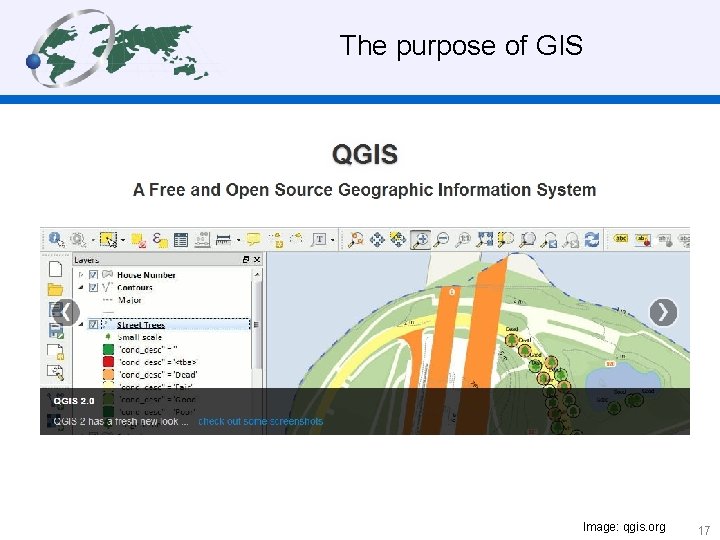The width and height of the screenshot is (720, 540).
Task: Click the 'Image: qgis.org' credit text
Action: [x=624, y=527]
